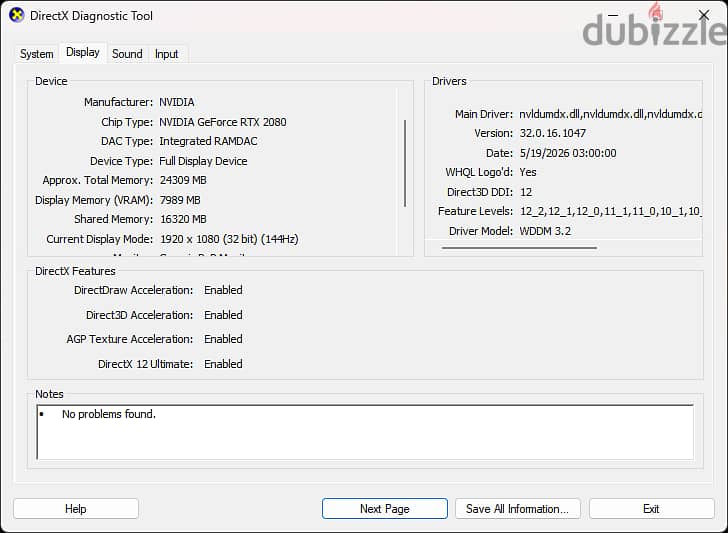Click the Current Display Mode label

point(99,239)
